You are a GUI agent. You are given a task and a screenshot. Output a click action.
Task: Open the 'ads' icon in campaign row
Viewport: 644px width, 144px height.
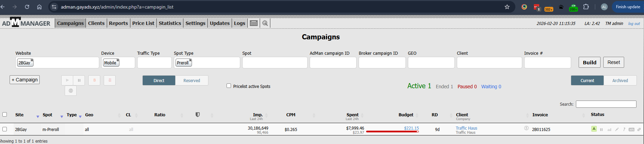(x=631, y=129)
